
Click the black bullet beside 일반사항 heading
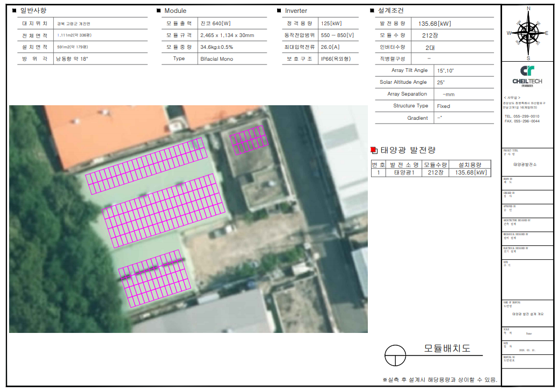coord(13,11)
